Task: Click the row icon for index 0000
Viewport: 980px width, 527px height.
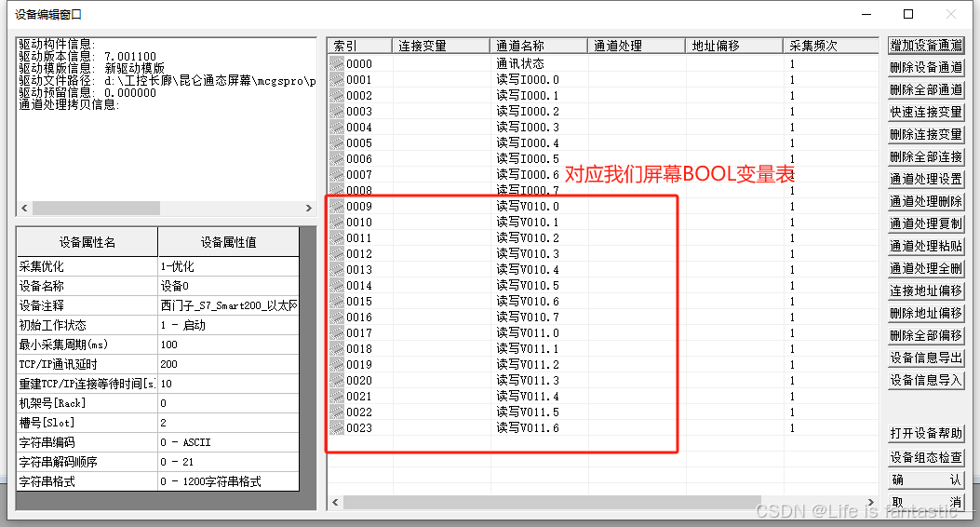Action: pos(337,63)
